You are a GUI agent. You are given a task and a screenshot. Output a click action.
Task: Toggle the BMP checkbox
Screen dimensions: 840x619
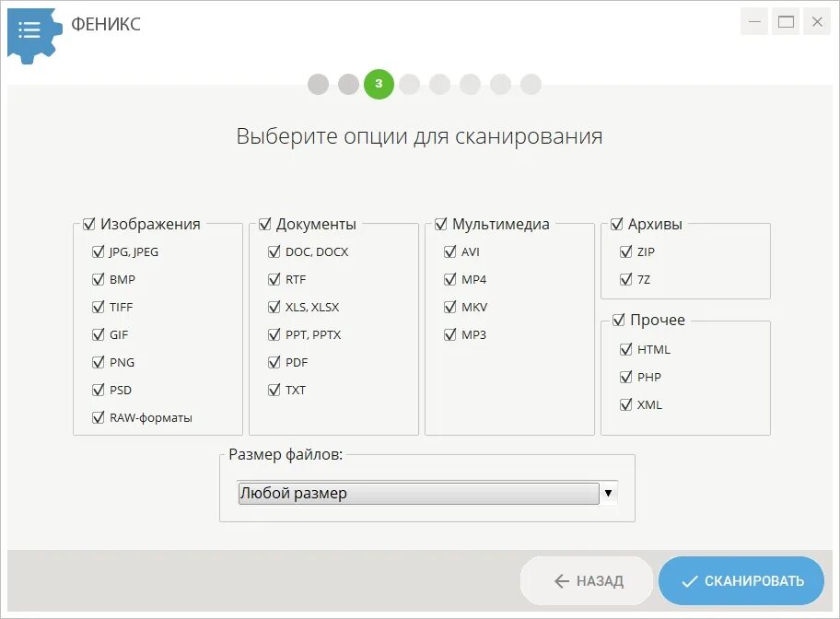[98, 280]
